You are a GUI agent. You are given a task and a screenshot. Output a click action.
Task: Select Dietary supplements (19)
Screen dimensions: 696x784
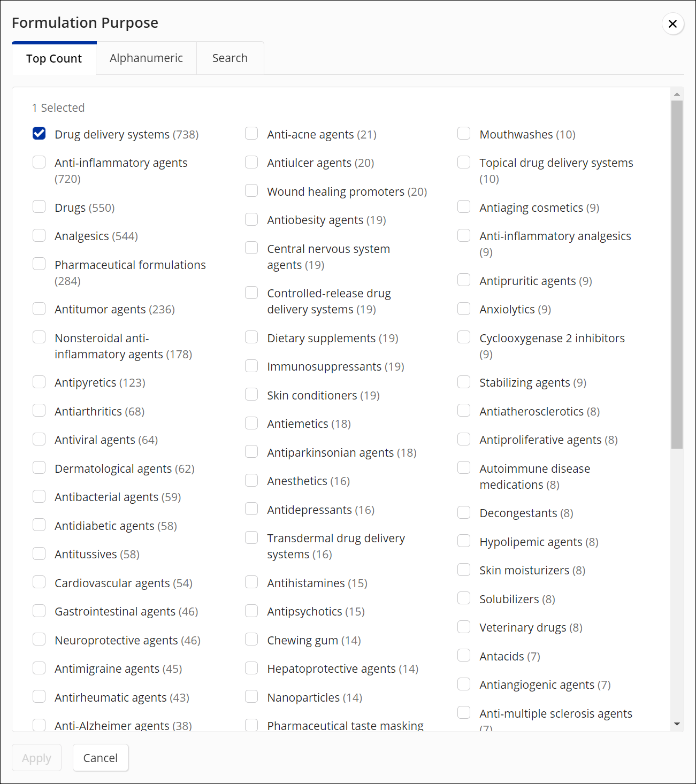pyautogui.click(x=251, y=337)
